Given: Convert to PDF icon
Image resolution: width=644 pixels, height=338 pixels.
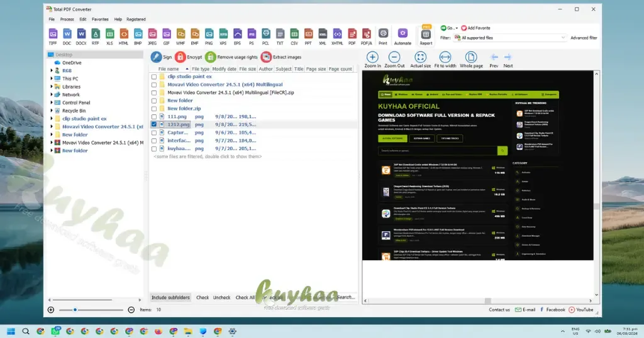Looking at the screenshot, I should click(x=352, y=34).
